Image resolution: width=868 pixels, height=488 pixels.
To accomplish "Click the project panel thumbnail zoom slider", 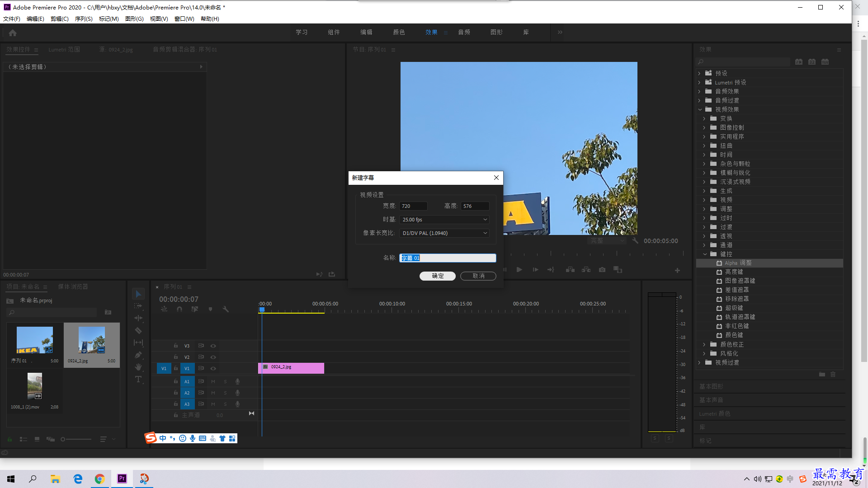I will (x=76, y=439).
